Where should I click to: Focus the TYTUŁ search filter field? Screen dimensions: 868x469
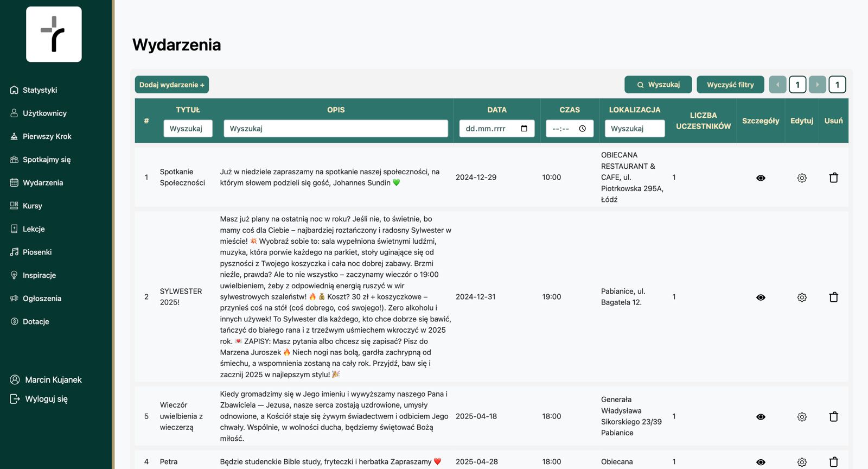(188, 129)
